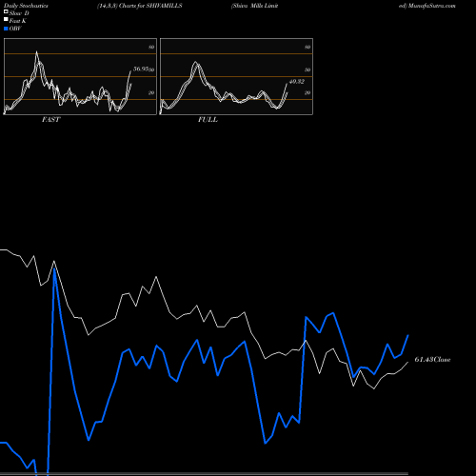Select the 'Daily Stochastics' title text
The width and height of the screenshot is (476, 476).
(x=26, y=6)
